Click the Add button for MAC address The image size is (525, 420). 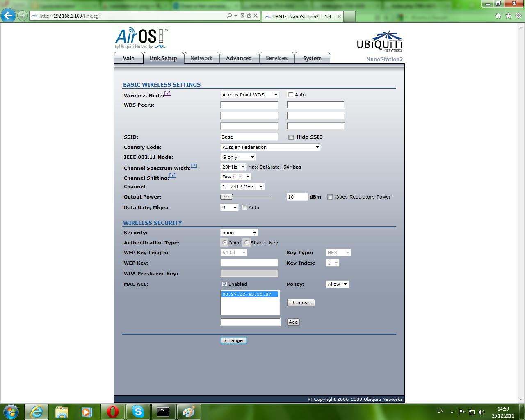pyautogui.click(x=293, y=322)
